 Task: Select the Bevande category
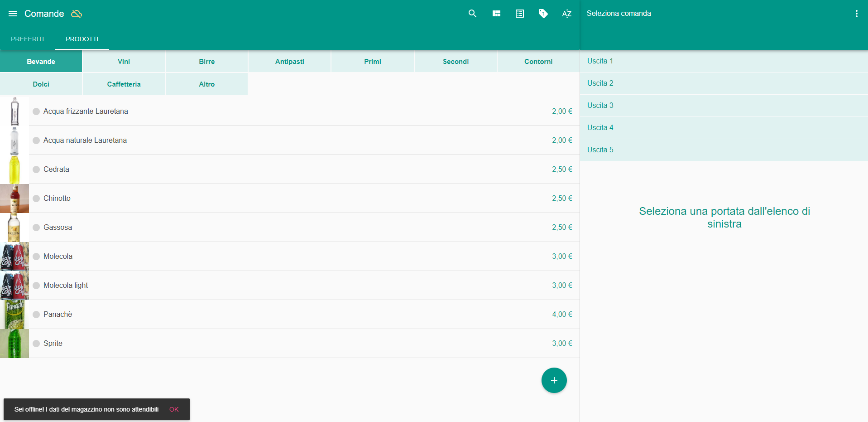point(41,61)
